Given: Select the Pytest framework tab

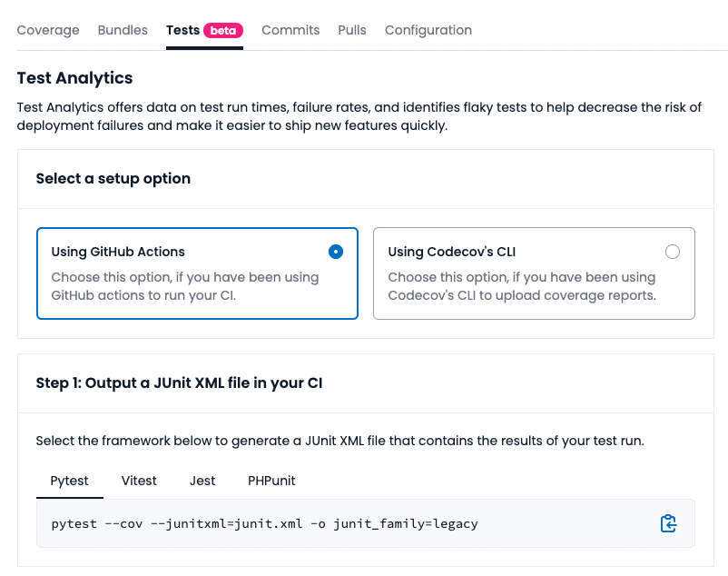Looking at the screenshot, I should pos(70,481).
